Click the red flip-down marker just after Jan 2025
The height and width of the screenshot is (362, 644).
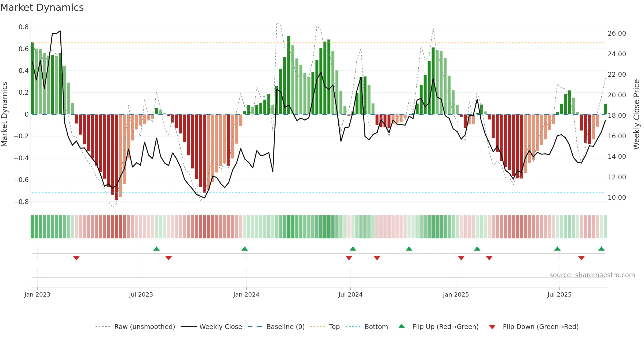[x=461, y=258]
